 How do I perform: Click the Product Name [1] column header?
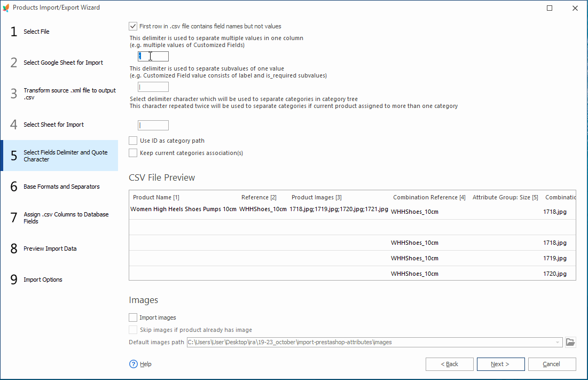(156, 197)
